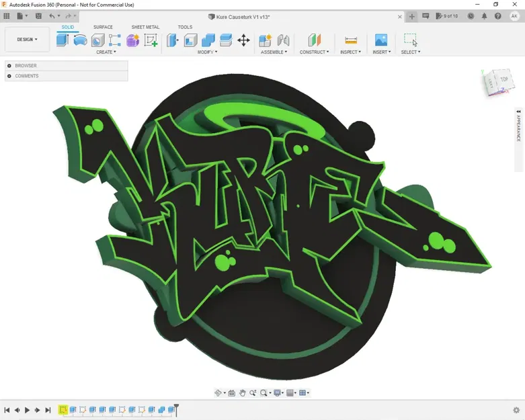Choose the Create Form tool
Image resolution: width=525 pixels, height=420 pixels.
(x=132, y=40)
